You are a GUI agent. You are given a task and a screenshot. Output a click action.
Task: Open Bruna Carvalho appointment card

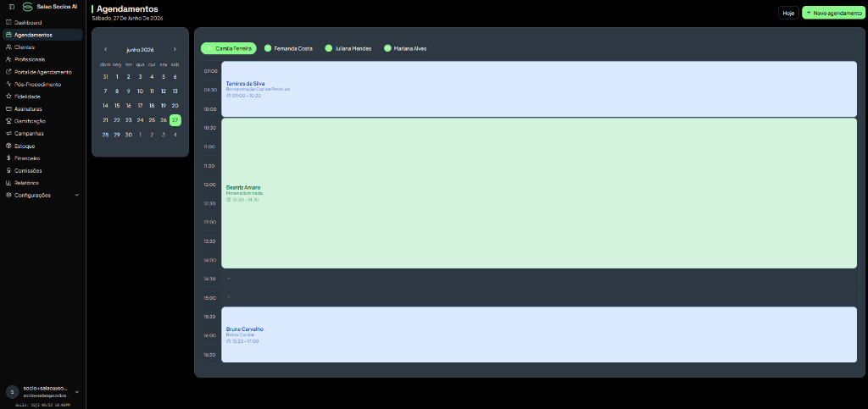click(539, 334)
